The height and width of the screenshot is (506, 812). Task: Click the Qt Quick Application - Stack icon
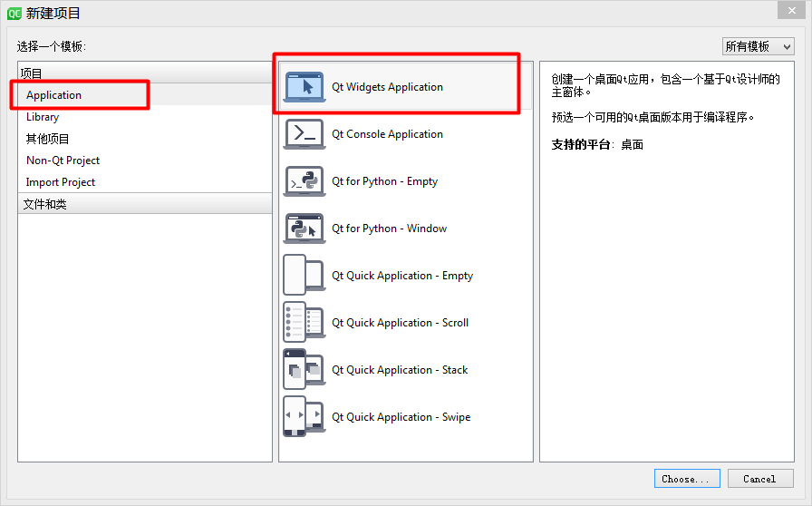(304, 369)
